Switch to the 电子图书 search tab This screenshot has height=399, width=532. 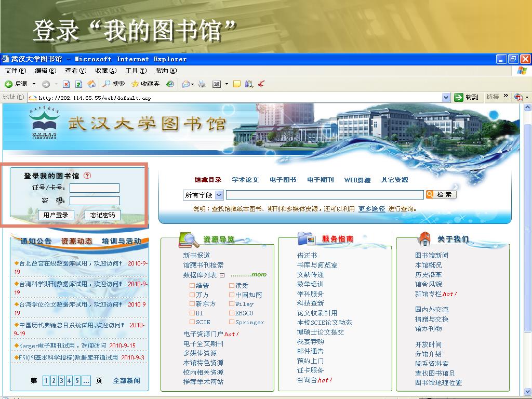pos(283,180)
